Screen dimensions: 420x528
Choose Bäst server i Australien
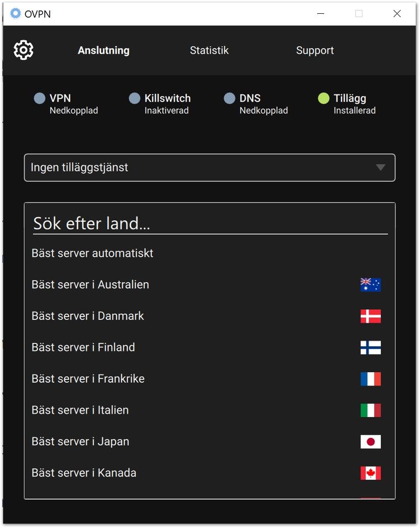tap(209, 284)
